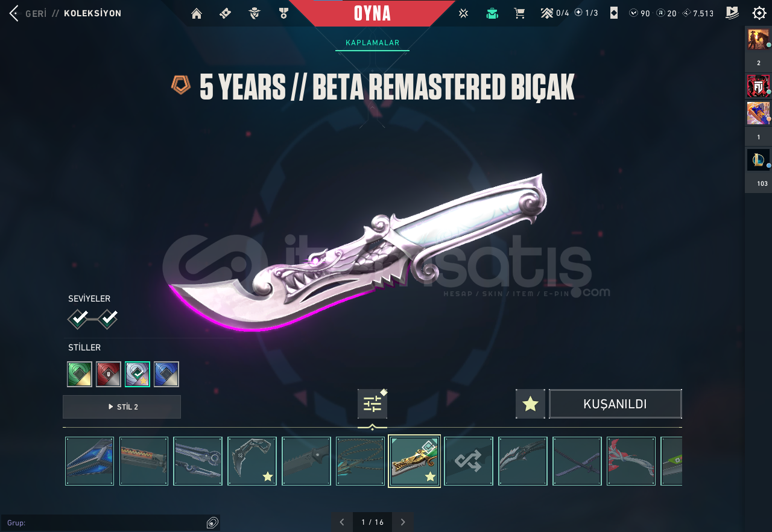Open the Collection backpack icon

pyautogui.click(x=492, y=13)
